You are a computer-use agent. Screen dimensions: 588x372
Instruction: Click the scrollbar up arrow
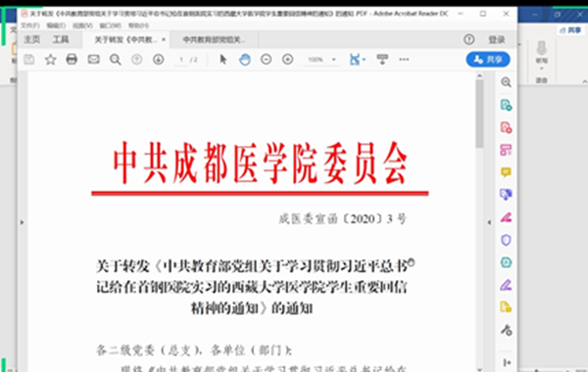pyautogui.click(x=479, y=76)
